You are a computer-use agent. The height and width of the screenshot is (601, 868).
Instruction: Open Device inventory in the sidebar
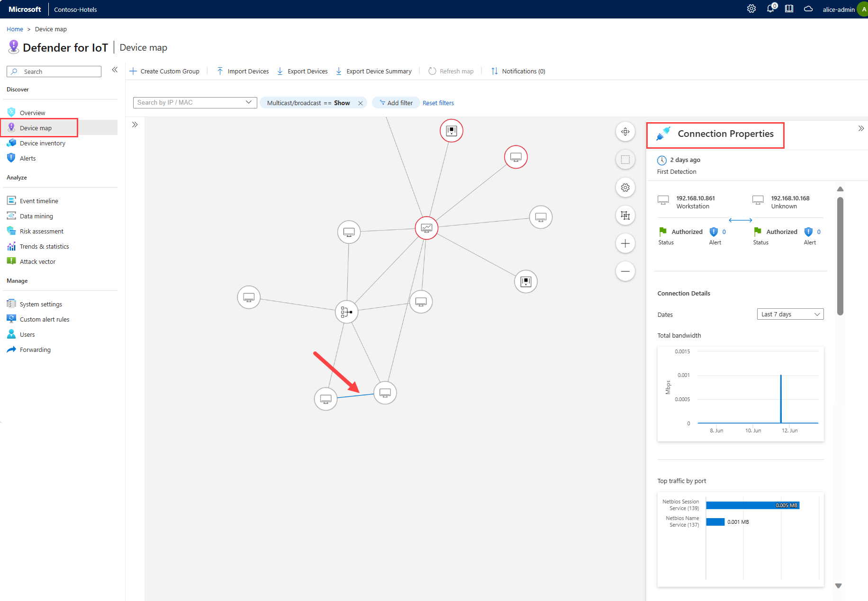coord(42,143)
